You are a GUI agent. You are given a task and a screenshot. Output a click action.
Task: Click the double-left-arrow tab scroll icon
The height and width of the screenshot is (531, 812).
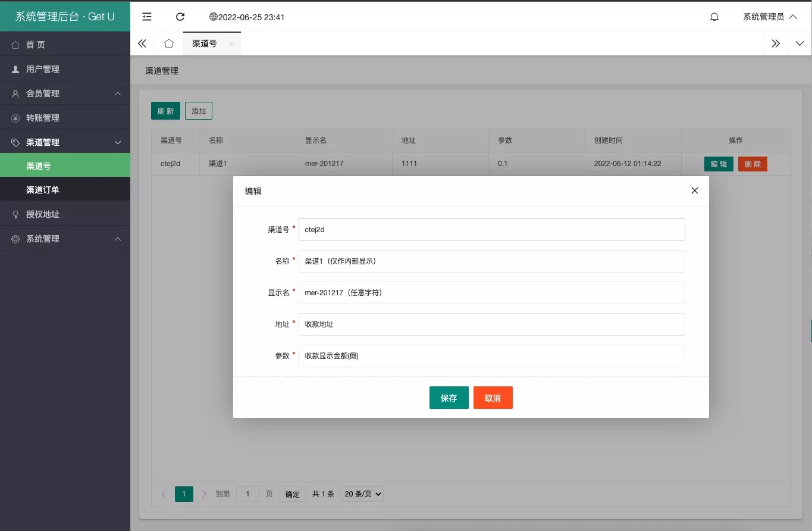click(x=142, y=43)
